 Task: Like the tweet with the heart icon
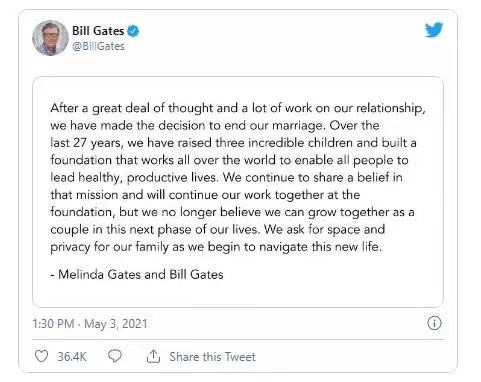(42, 356)
